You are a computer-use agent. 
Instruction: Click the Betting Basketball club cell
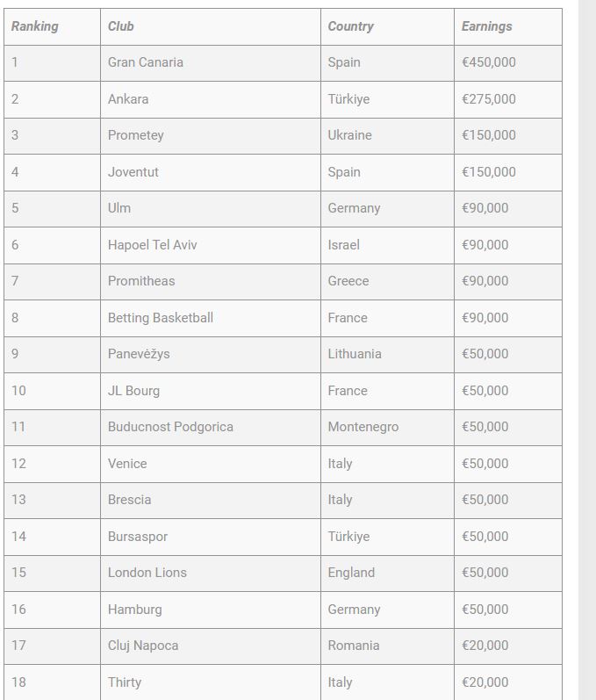click(x=161, y=318)
